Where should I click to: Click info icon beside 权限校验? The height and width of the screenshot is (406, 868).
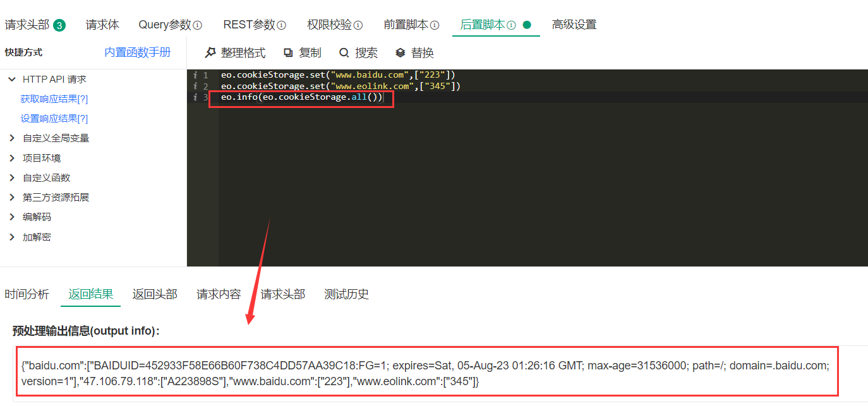358,25
